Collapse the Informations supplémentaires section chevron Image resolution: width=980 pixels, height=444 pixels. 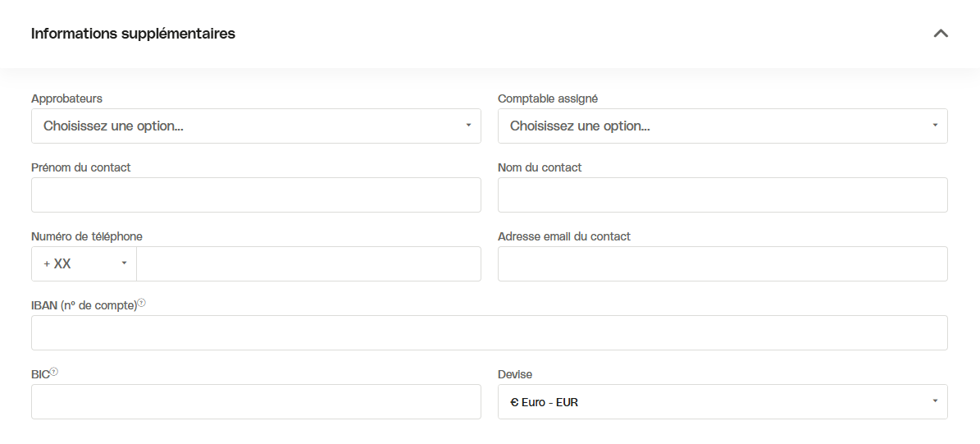point(941,33)
